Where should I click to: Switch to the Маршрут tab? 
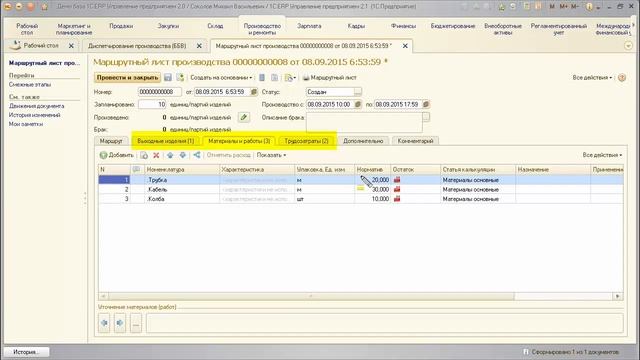coord(111,141)
